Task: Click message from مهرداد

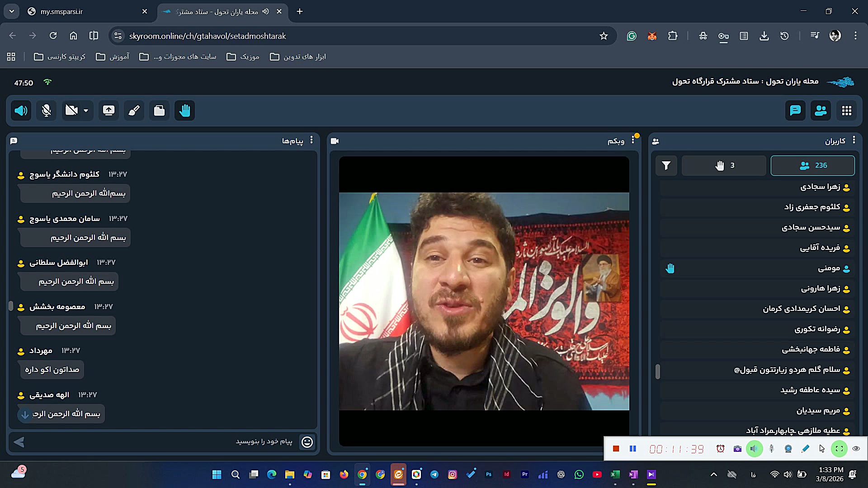Action: click(52, 370)
